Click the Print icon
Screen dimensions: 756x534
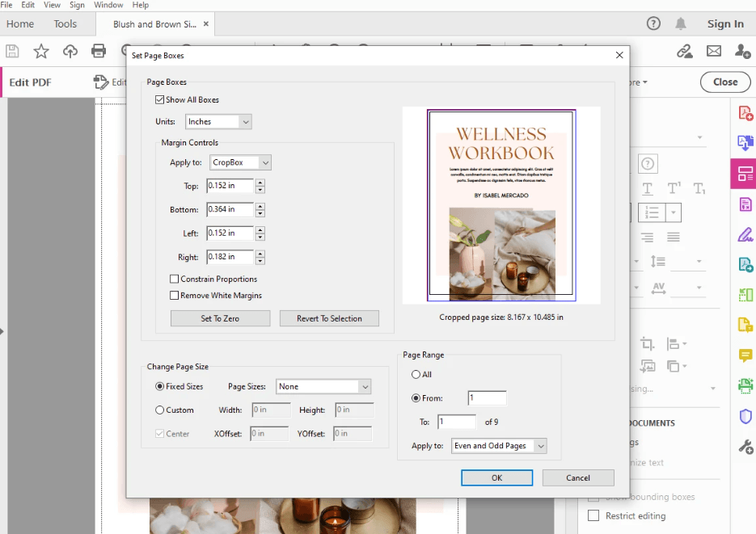(98, 51)
